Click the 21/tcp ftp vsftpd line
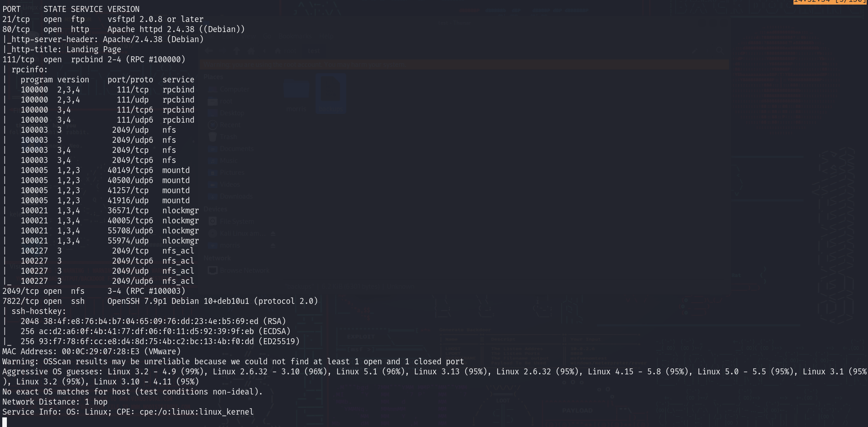Screen dimensions: 868x427 [x=103, y=19]
